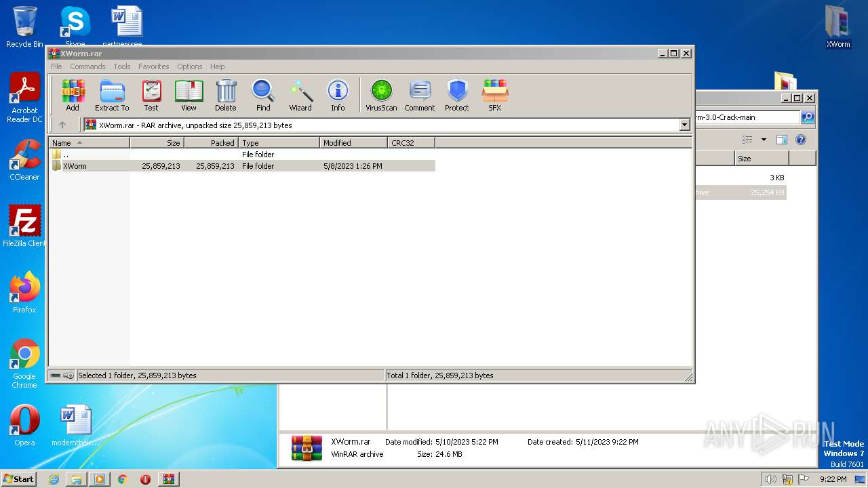This screenshot has height=488, width=868.
Task: Select the XWorm folder row
Action: pyautogui.click(x=243, y=166)
